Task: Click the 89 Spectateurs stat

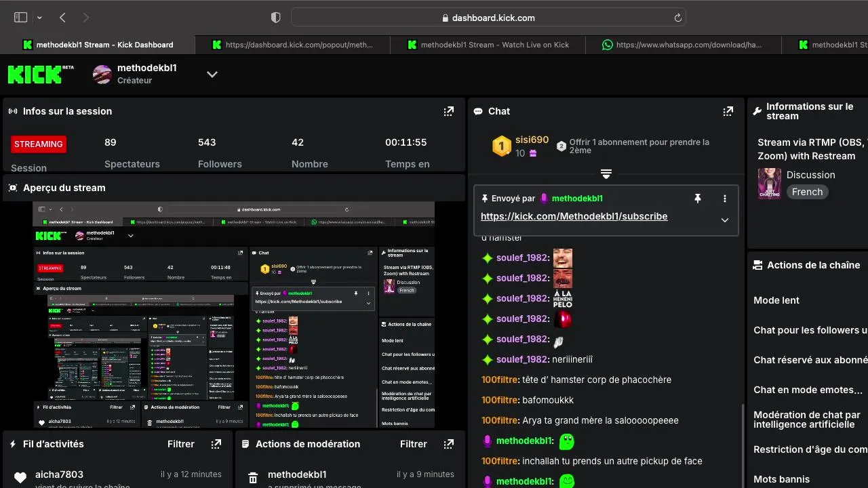Action: tap(132, 152)
